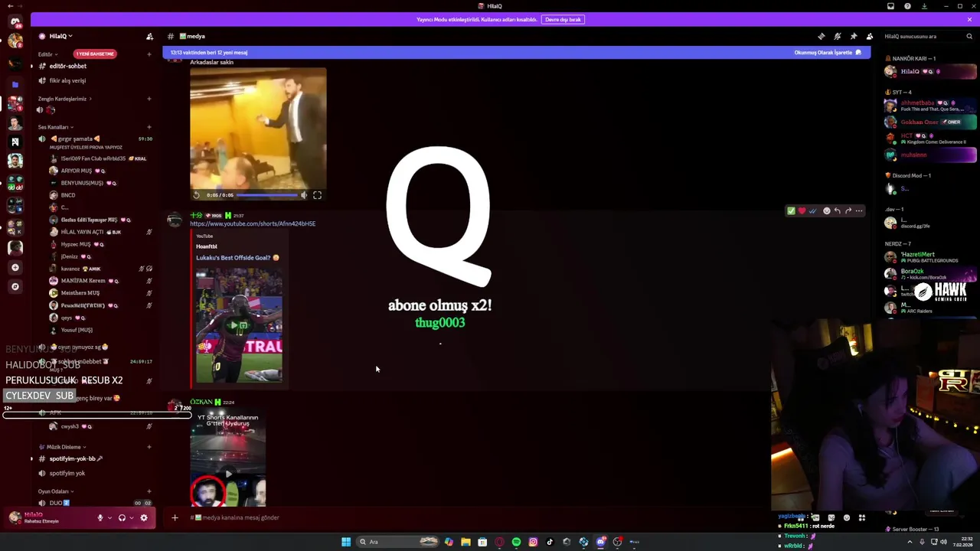Toggle notification settings bell in channel header
This screenshot has height=551, width=980.
click(x=838, y=36)
